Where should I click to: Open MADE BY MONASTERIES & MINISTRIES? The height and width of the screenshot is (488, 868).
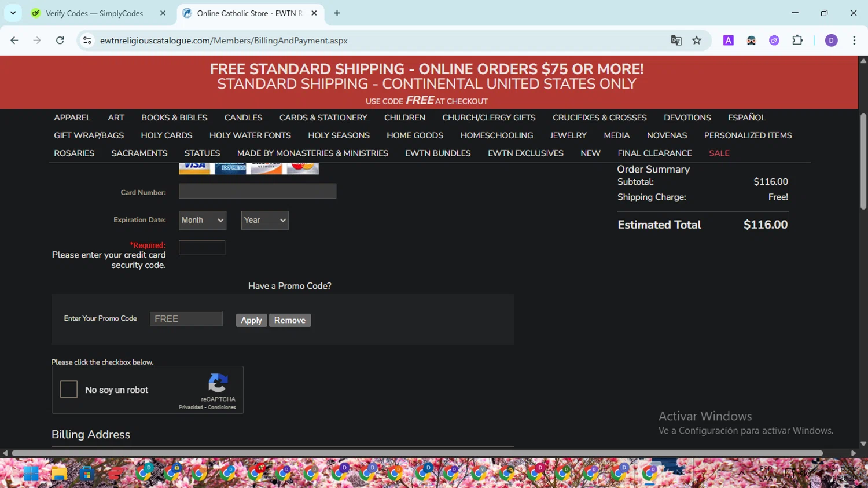[312, 153]
